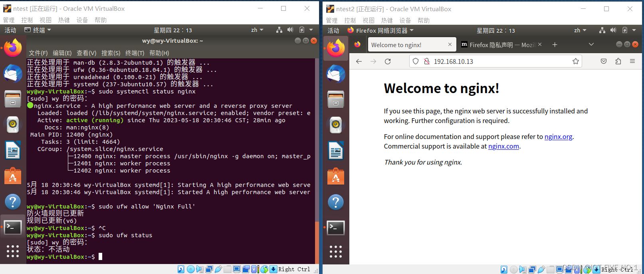Select Terminal icon in ntest dock
The image size is (644, 274).
[x=13, y=228]
